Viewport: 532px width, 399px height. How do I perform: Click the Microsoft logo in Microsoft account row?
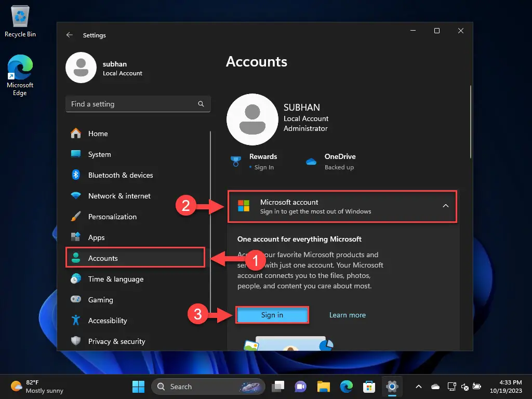pos(244,206)
